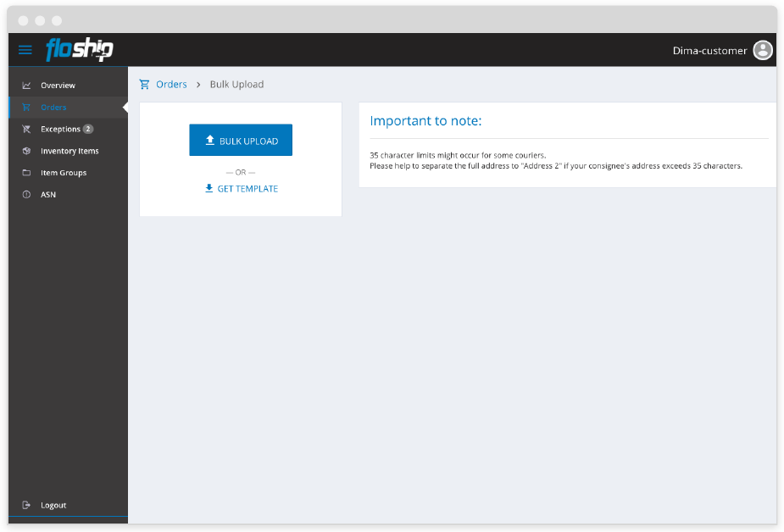
Task: Click the Logout icon at sidebar bottom
Action: [x=26, y=505]
